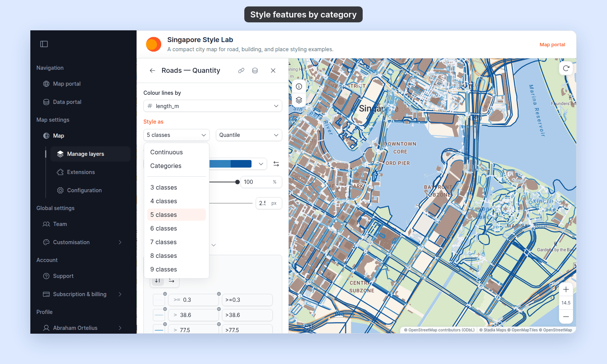Screen dimensions: 607x364
Task: Reverse the colour palette with the swap icon
Action: (x=276, y=164)
